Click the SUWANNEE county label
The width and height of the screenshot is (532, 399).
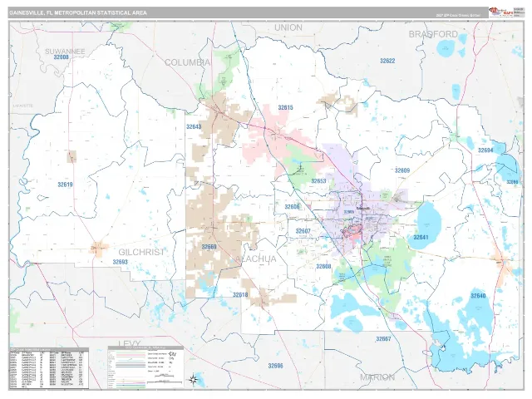click(x=65, y=52)
